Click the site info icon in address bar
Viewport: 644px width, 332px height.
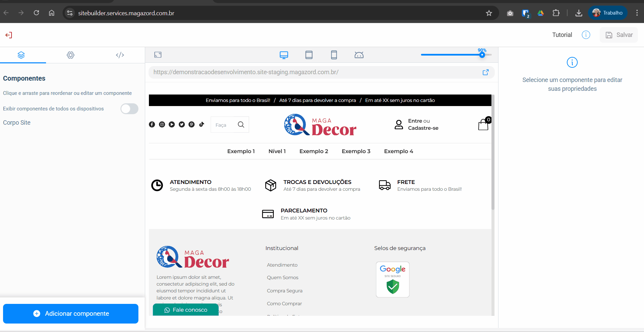70,13
